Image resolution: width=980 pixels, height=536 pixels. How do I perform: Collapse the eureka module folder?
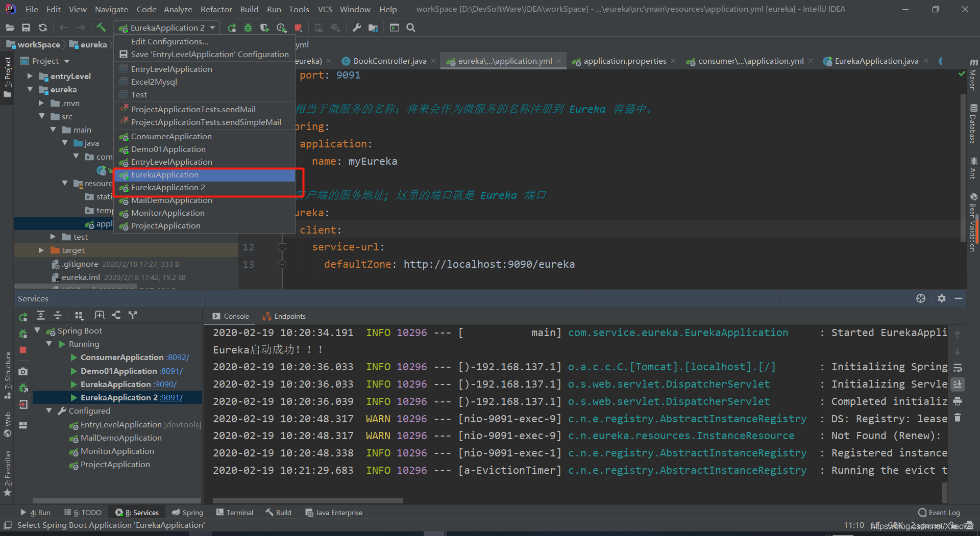pyautogui.click(x=30, y=89)
